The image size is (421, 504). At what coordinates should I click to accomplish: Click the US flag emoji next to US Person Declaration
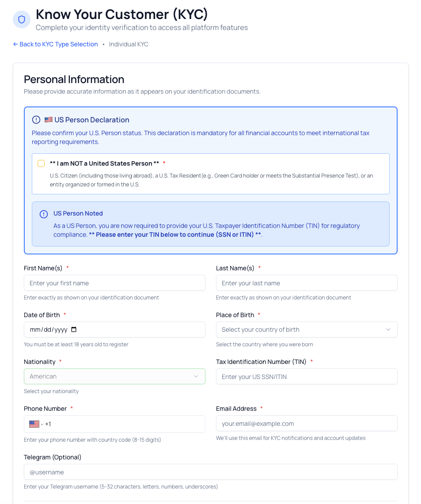pos(48,119)
